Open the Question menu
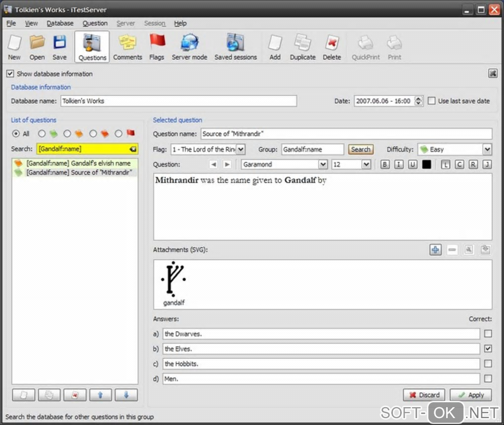This screenshot has width=504, height=425. tap(95, 23)
